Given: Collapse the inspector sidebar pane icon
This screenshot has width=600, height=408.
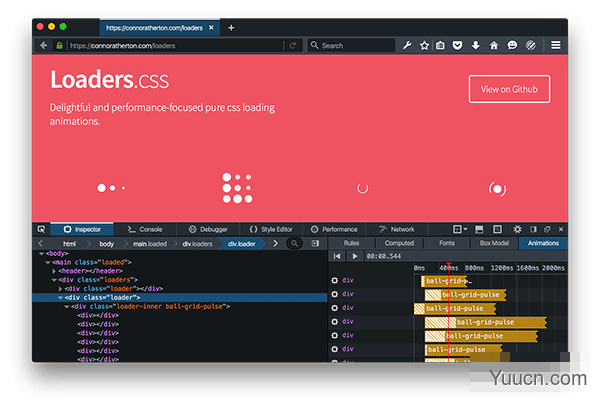Looking at the screenshot, I should click(x=315, y=243).
